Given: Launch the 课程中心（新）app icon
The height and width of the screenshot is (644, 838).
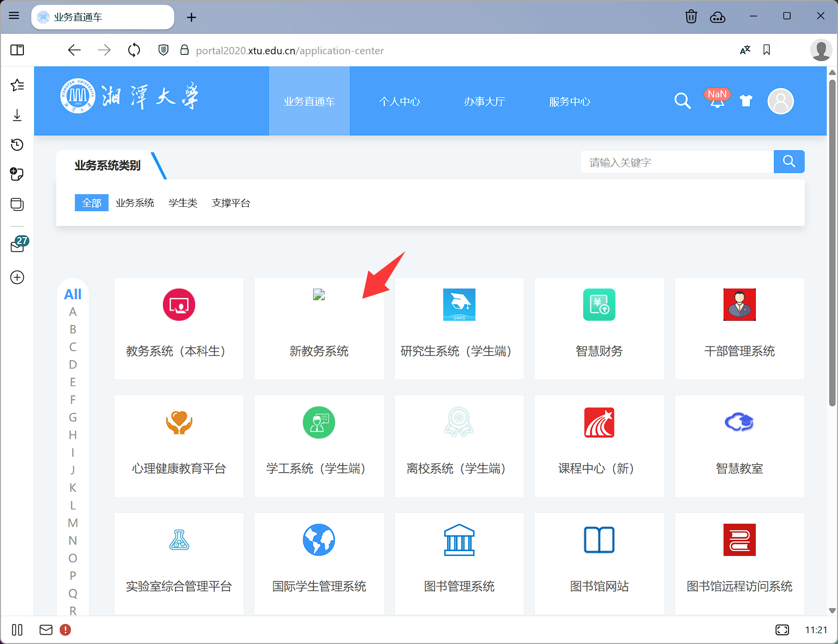Looking at the screenshot, I should pos(599,422).
